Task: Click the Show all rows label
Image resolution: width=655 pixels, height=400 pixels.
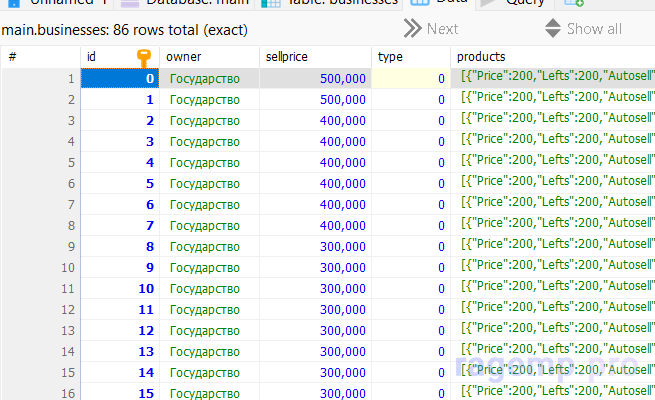Action: (x=594, y=29)
